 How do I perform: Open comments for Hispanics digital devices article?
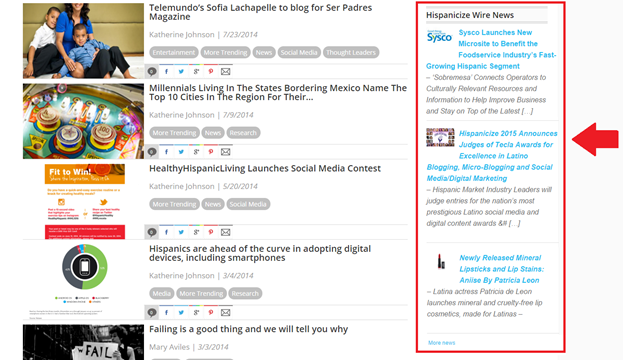click(x=152, y=312)
